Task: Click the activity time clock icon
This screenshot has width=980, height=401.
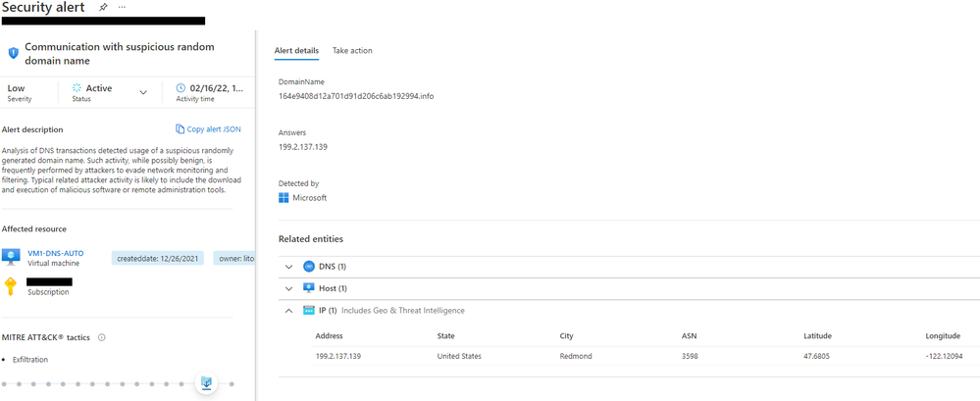Action: 181,88
